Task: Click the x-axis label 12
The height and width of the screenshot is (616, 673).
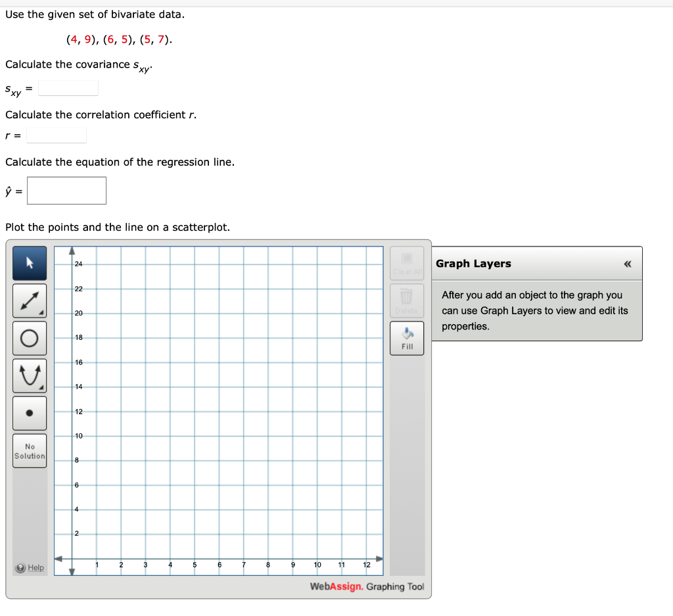Action: 367,565
